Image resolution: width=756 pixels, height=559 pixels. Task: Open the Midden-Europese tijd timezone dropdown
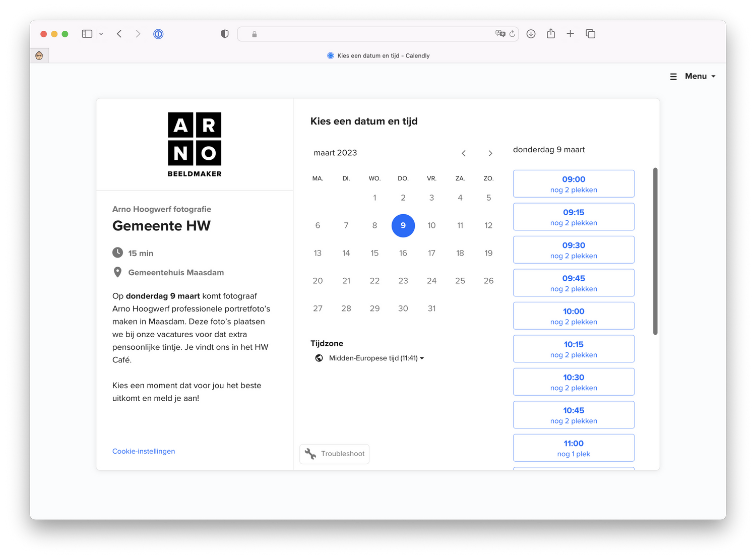point(376,358)
